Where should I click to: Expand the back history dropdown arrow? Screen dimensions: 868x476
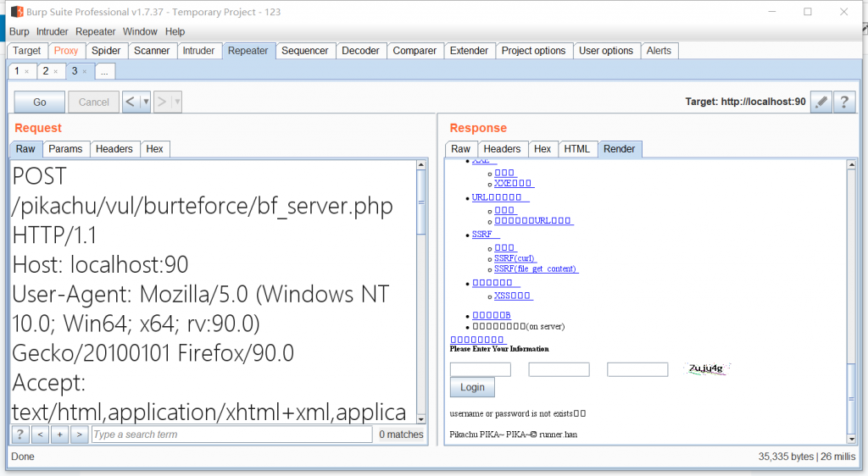pyautogui.click(x=146, y=102)
